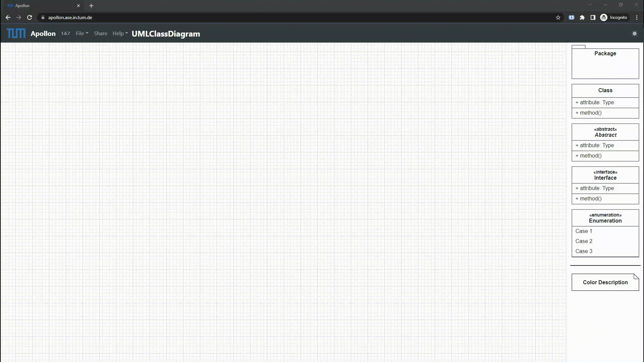Click the bookmark/star icon in address bar
This screenshot has height=362, width=644.
pyautogui.click(x=558, y=17)
